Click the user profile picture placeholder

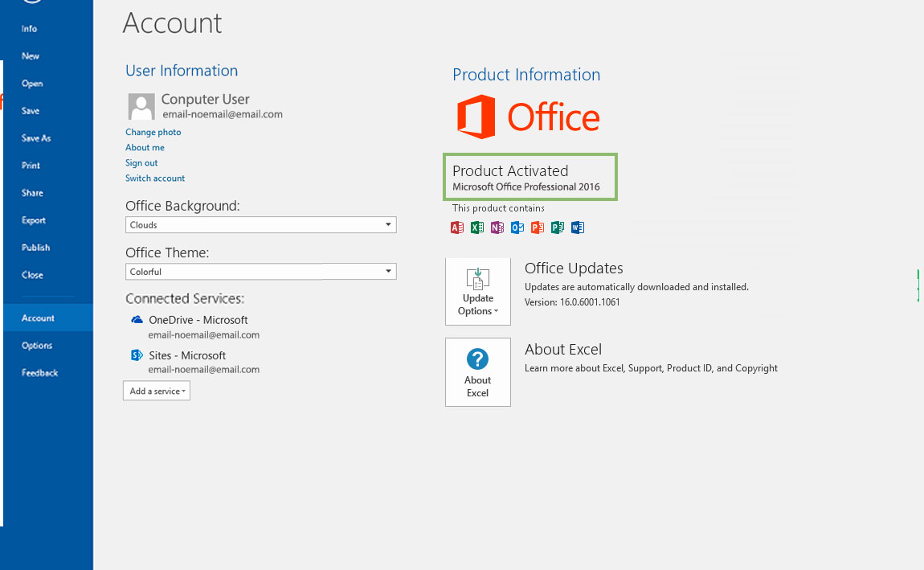pos(141,106)
